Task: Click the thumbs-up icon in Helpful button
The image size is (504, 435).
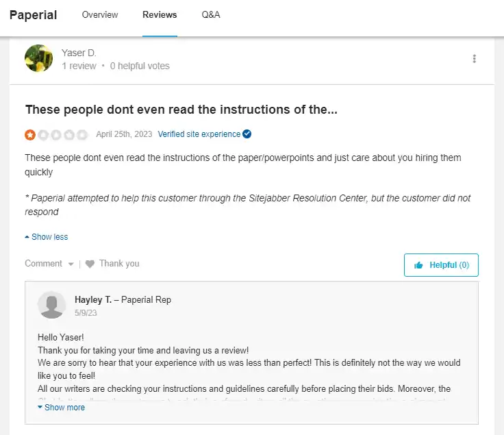Action: [x=418, y=265]
